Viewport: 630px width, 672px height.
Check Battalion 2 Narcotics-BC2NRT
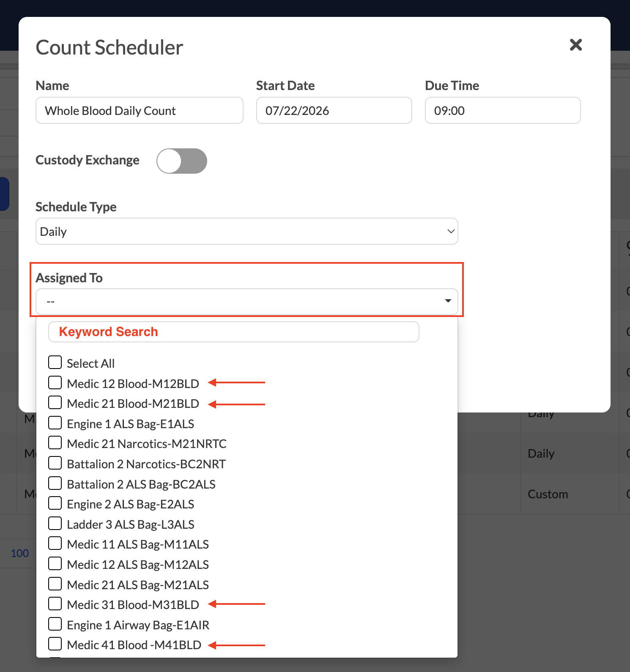[55, 463]
